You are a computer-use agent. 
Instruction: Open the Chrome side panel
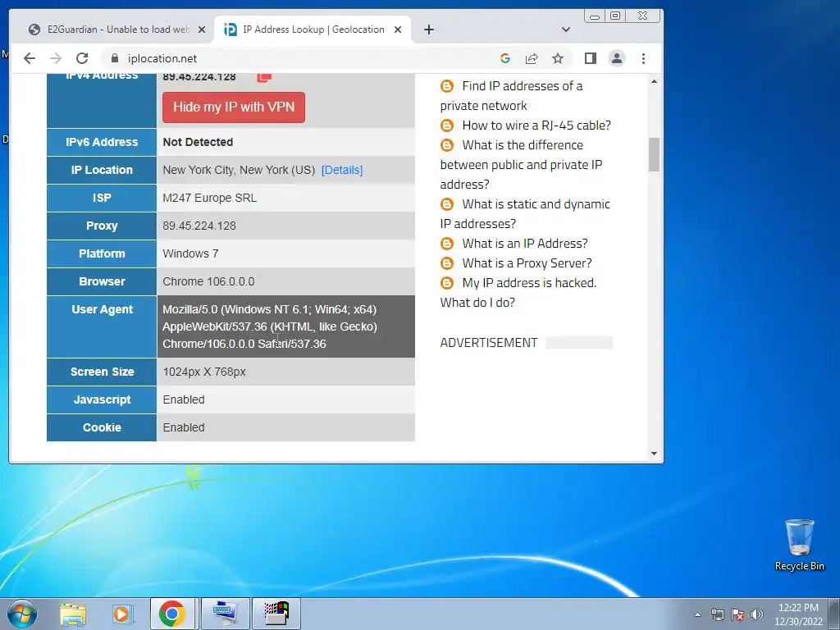click(591, 58)
